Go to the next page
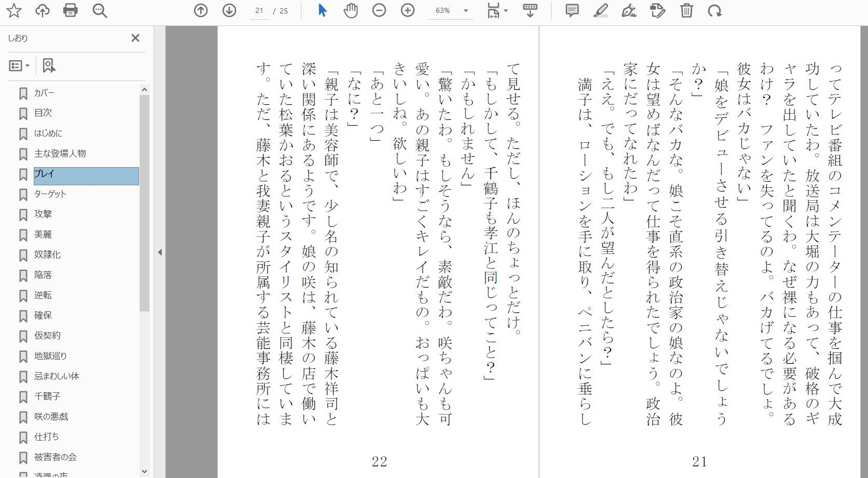868x478 pixels. (x=228, y=10)
